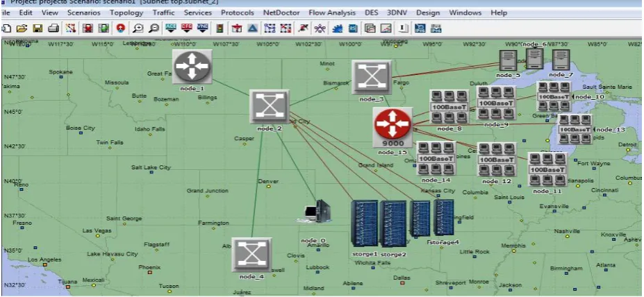Screen dimensions: 644x297
Task: Click the Sault Sainte Marie label
Action: 607,87
